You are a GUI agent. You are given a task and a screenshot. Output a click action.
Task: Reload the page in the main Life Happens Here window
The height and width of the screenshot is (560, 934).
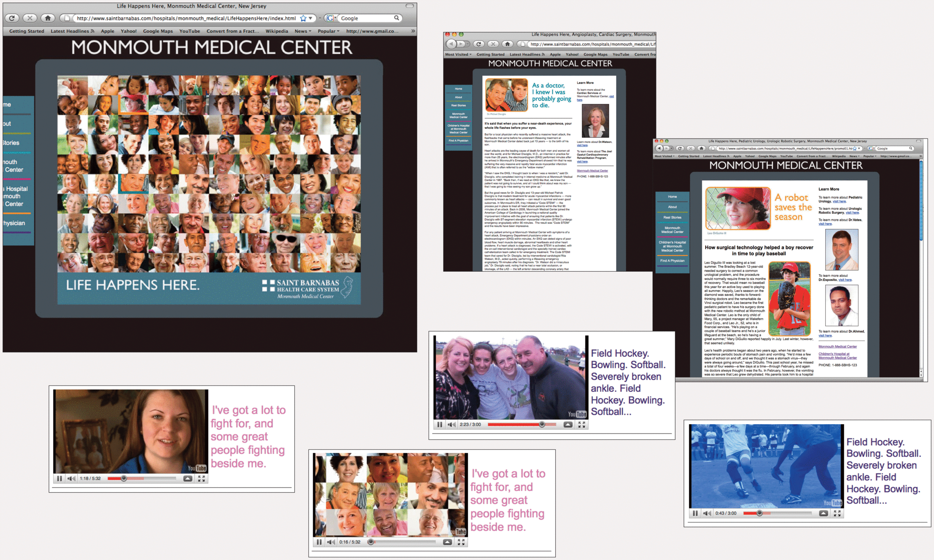click(12, 18)
